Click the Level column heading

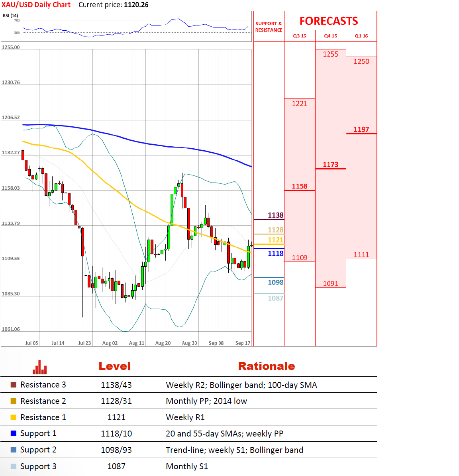tap(115, 366)
